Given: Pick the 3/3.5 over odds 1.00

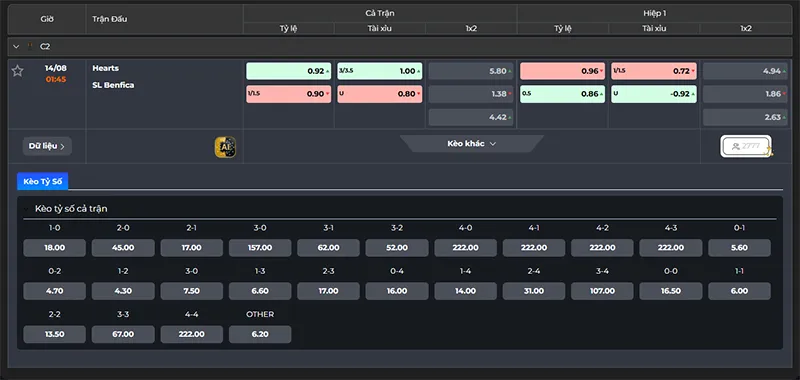Looking at the screenshot, I should tap(380, 71).
